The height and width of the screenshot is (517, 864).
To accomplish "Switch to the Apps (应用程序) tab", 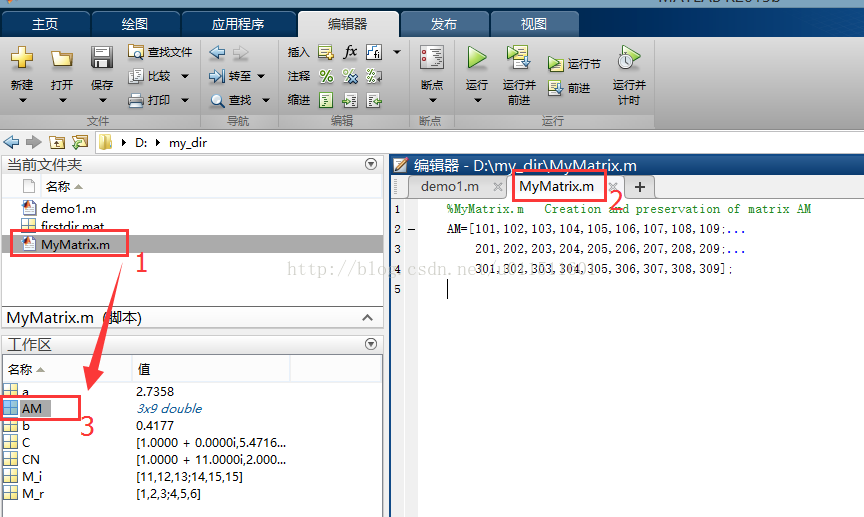I will tap(238, 24).
